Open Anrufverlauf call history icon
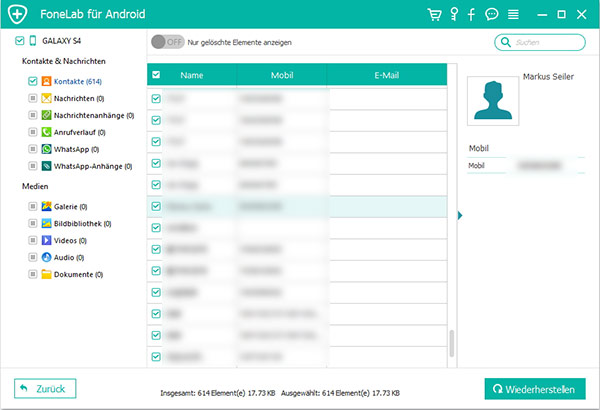Viewport: 600px width, 410px height. click(x=46, y=132)
